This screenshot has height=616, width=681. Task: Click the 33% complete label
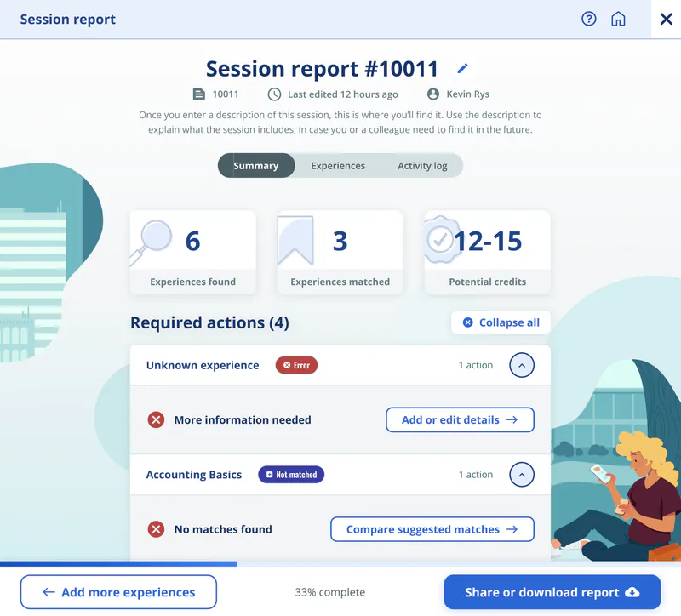(330, 592)
